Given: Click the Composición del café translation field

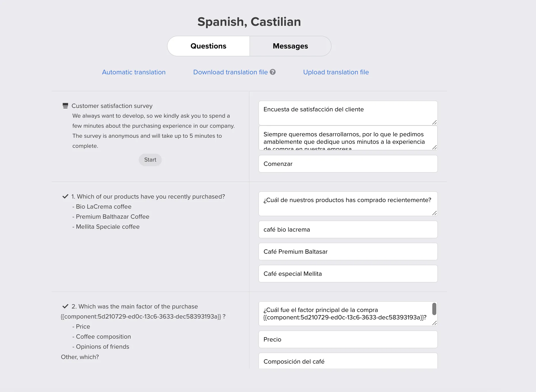Looking at the screenshot, I should click(x=348, y=361).
